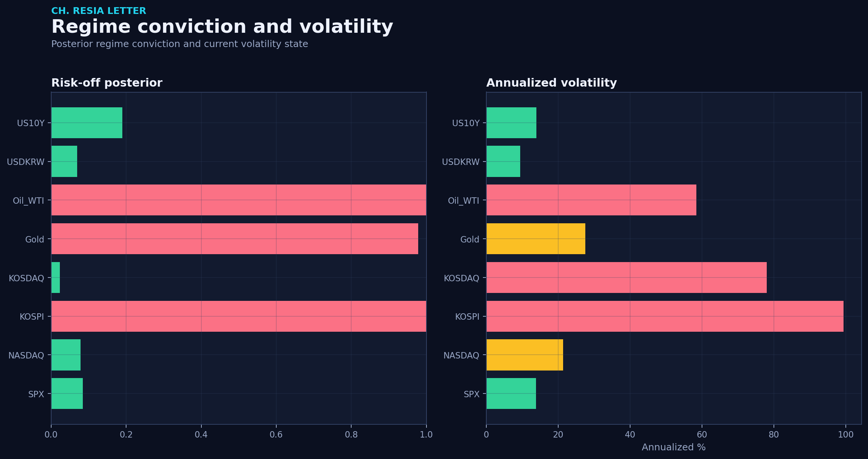Select the SPX risk-off posterior bar
This screenshot has height=459, width=868.
coord(67,393)
